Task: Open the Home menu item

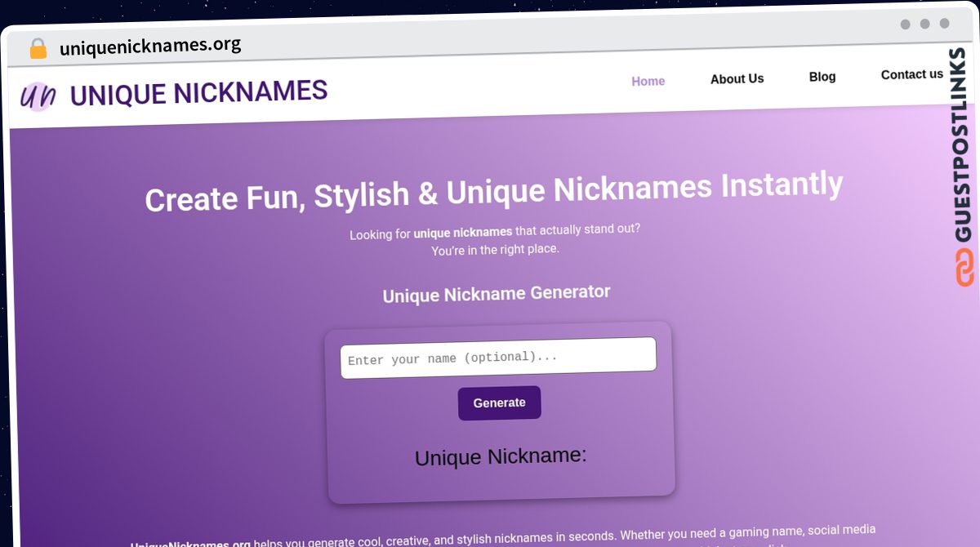Action: pos(648,81)
